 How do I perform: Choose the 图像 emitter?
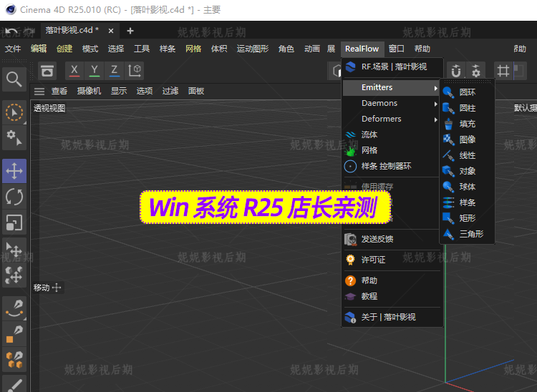467,139
